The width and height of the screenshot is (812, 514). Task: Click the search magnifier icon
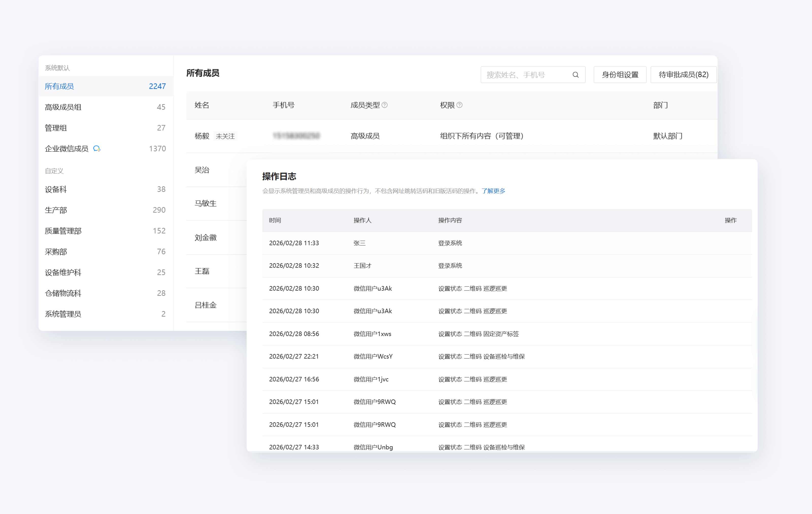tap(575, 75)
